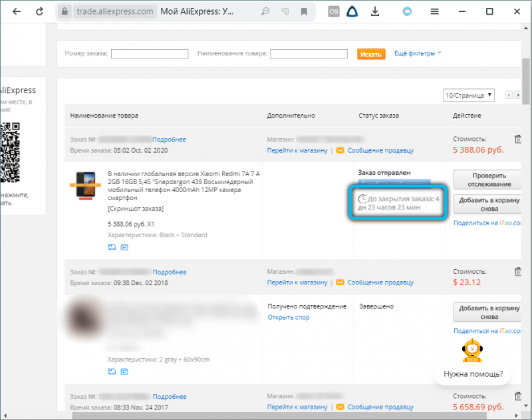Viewport: 532px width, 420px height.
Task: Click Перейти к магазину in the Nov. 24 2017 order
Action: click(297, 407)
